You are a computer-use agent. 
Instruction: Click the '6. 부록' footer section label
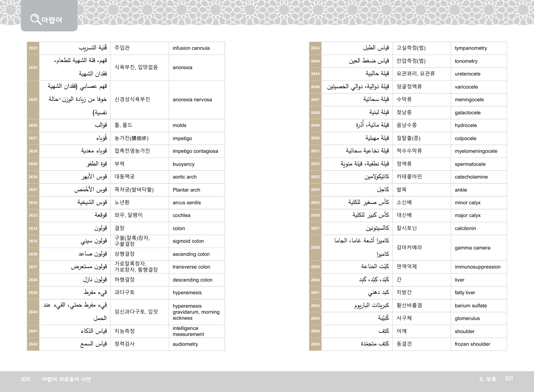tap(487, 379)
